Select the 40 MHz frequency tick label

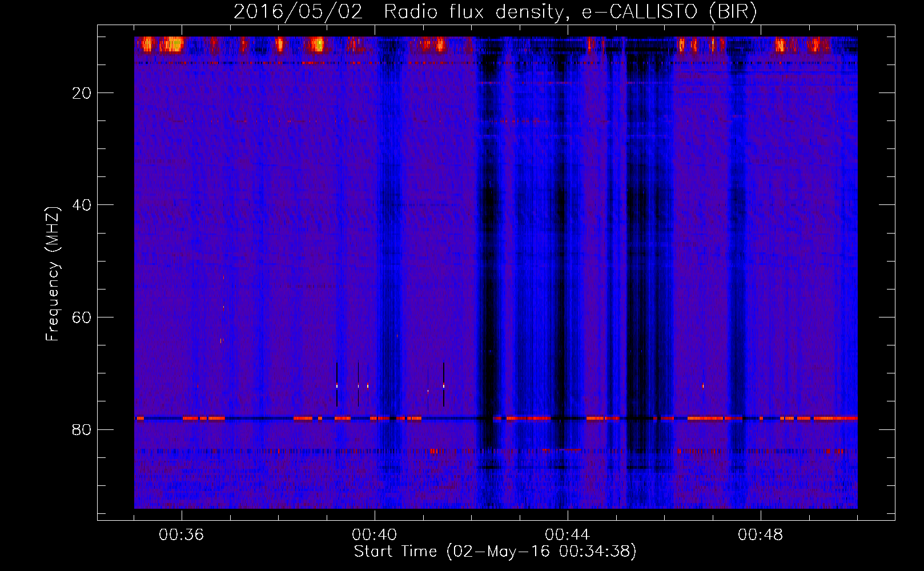pos(82,205)
